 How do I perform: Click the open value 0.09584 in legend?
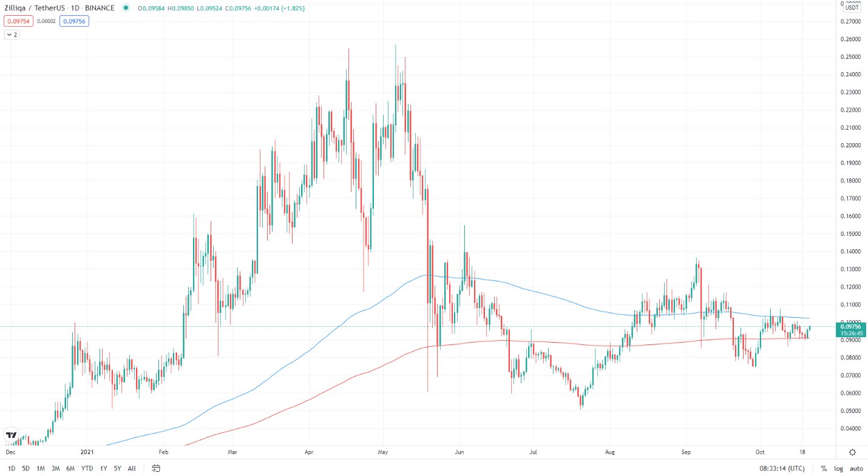click(x=153, y=8)
